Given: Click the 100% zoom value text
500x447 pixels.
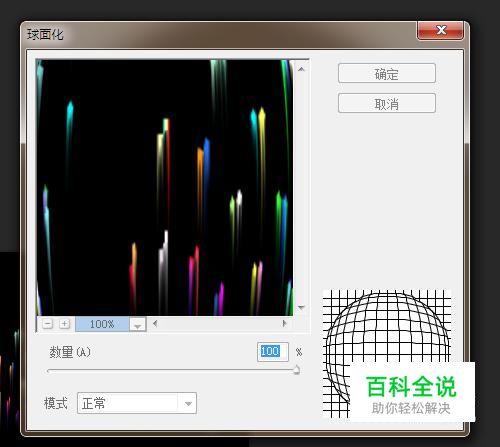Looking at the screenshot, I should click(102, 324).
